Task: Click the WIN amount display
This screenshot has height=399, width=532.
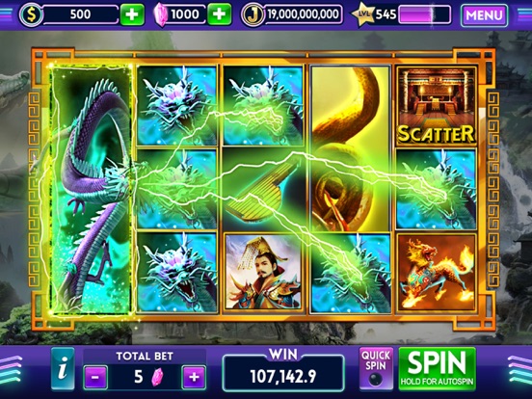Action: (x=283, y=373)
